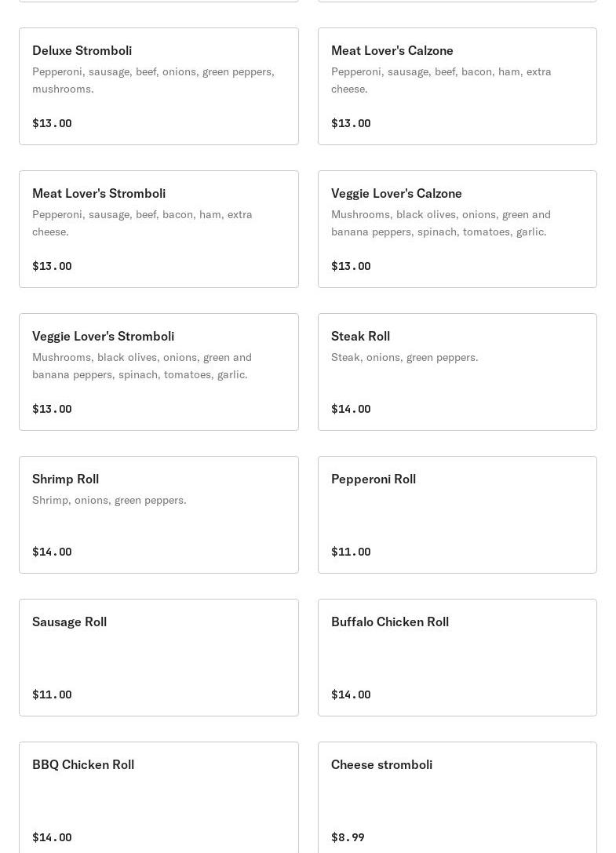Click the Veggie Lover's Calzone description text
Image resolution: width=616 pixels, height=853 pixels.
[x=440, y=223]
